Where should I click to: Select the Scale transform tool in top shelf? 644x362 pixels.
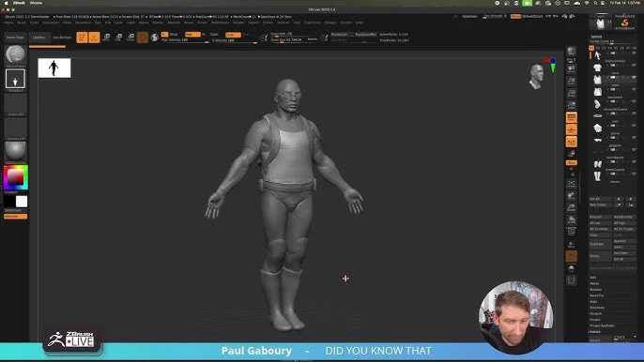(x=118, y=38)
